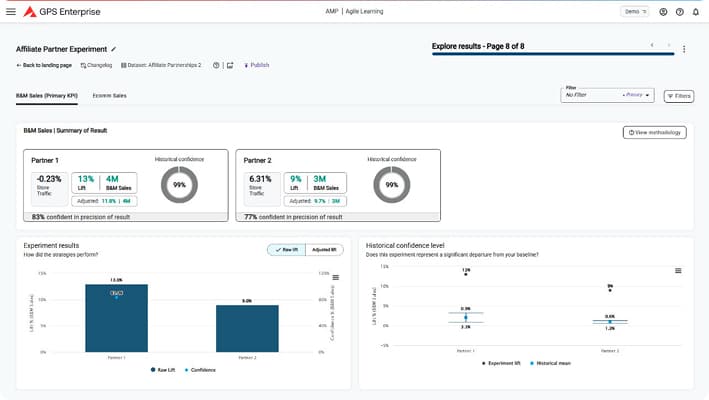Open the help question mark icon in header
The width and height of the screenshot is (709, 400).
point(679,12)
